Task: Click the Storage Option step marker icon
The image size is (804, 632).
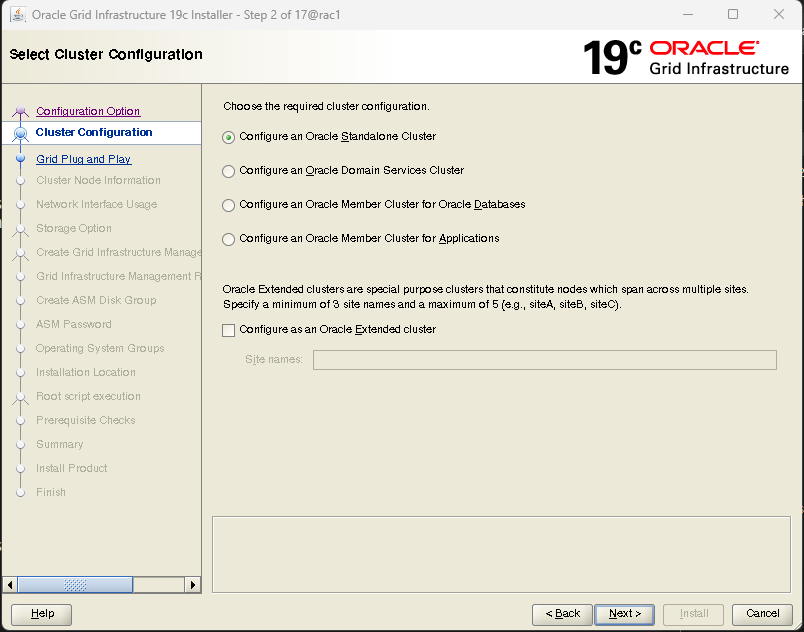Action: pyautogui.click(x=21, y=229)
